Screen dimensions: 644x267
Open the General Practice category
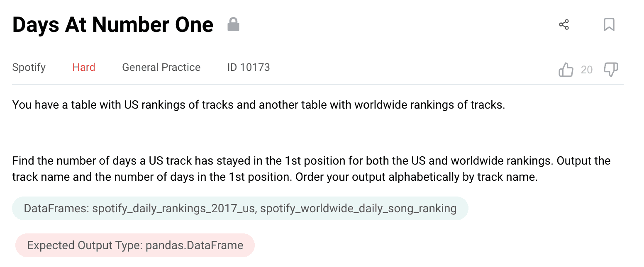(x=161, y=67)
